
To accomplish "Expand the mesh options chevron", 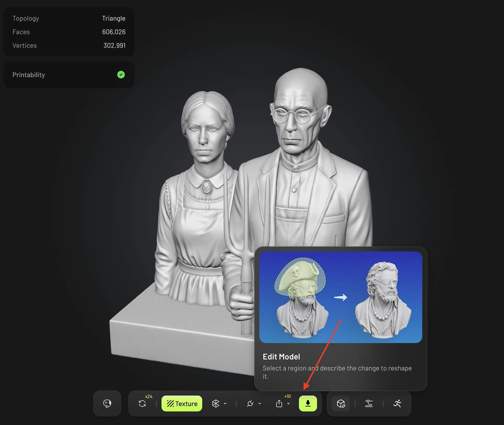I will click(x=225, y=404).
